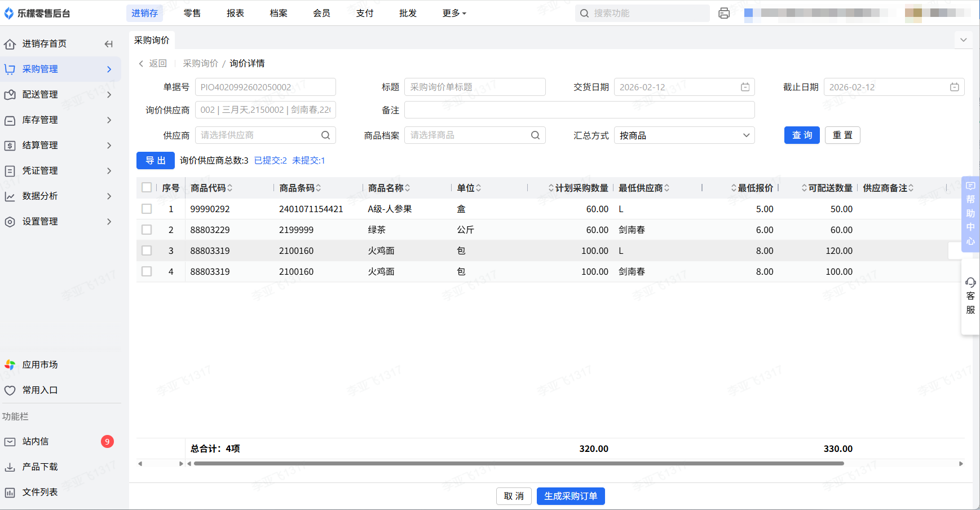This screenshot has width=980, height=510.
Task: Open the 会员 top menu
Action: point(321,13)
